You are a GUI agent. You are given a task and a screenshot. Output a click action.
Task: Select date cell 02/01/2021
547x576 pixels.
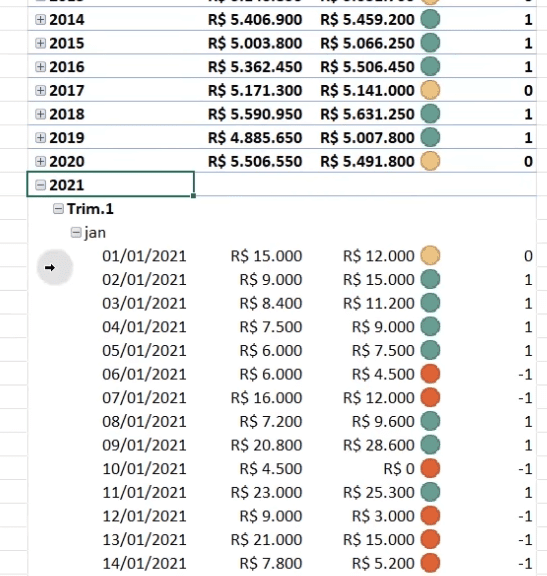(x=144, y=280)
